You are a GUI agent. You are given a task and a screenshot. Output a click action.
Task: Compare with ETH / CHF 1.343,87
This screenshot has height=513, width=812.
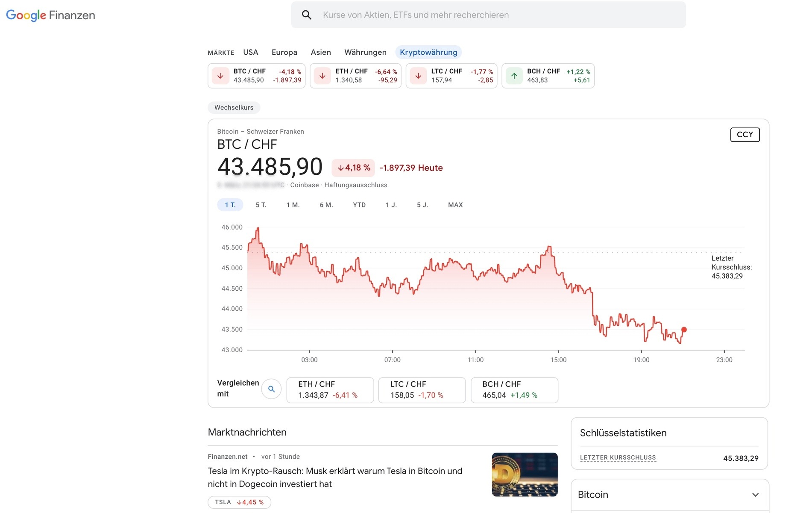click(x=330, y=390)
